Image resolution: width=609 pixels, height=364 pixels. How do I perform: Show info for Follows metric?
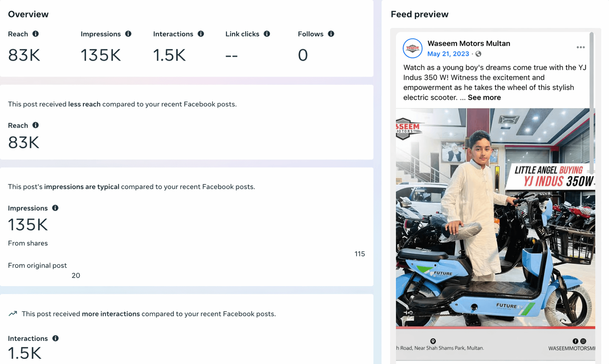pyautogui.click(x=331, y=34)
